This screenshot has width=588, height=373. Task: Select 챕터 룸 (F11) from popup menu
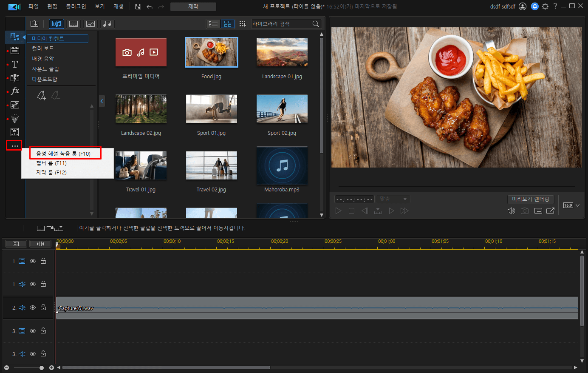click(x=51, y=163)
